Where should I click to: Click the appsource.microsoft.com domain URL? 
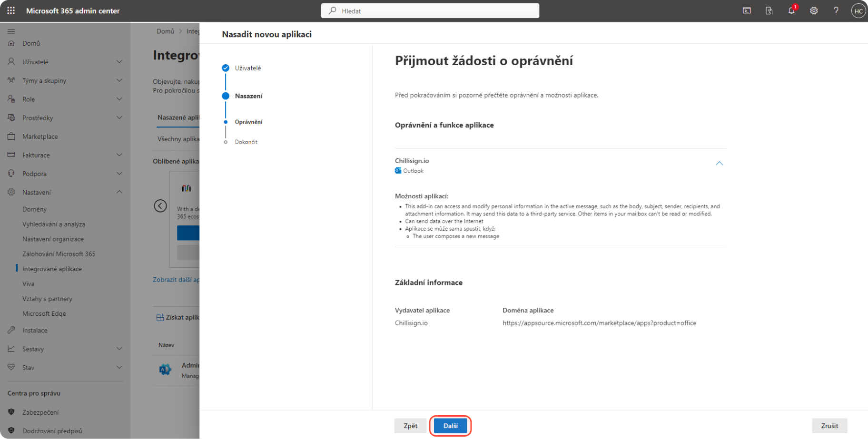tap(599, 323)
